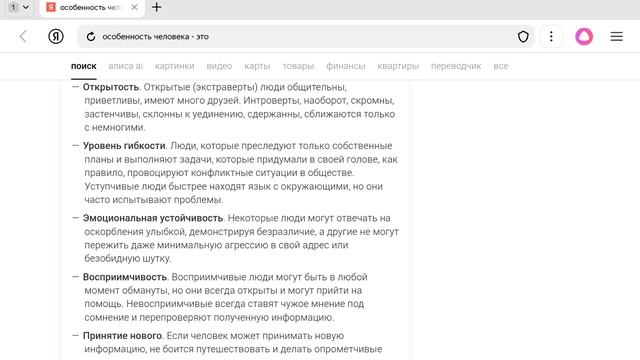
Task: Launch the Alice assistant purple icon
Action: pos(584,37)
